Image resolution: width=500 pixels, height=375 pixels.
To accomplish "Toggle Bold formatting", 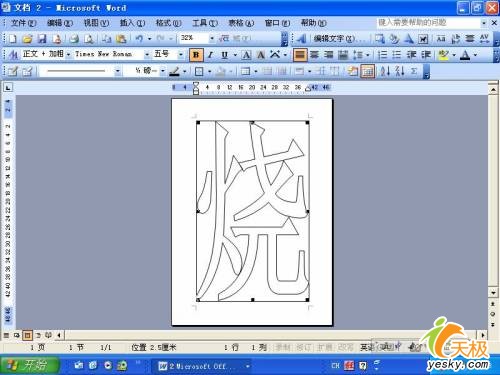I will (196, 55).
